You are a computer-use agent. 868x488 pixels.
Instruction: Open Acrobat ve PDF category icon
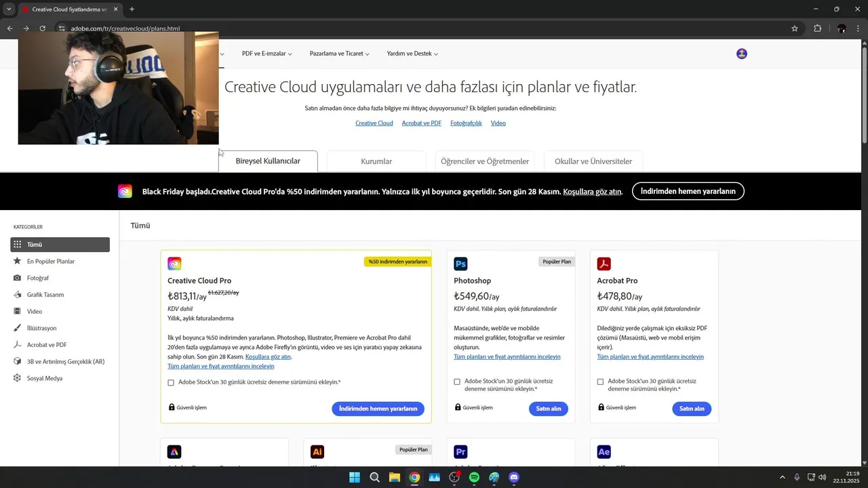[18, 345]
